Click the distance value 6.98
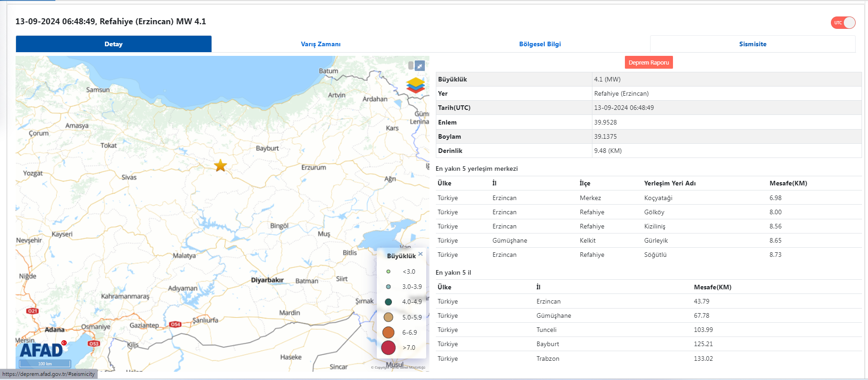The height and width of the screenshot is (380, 868). coord(776,198)
